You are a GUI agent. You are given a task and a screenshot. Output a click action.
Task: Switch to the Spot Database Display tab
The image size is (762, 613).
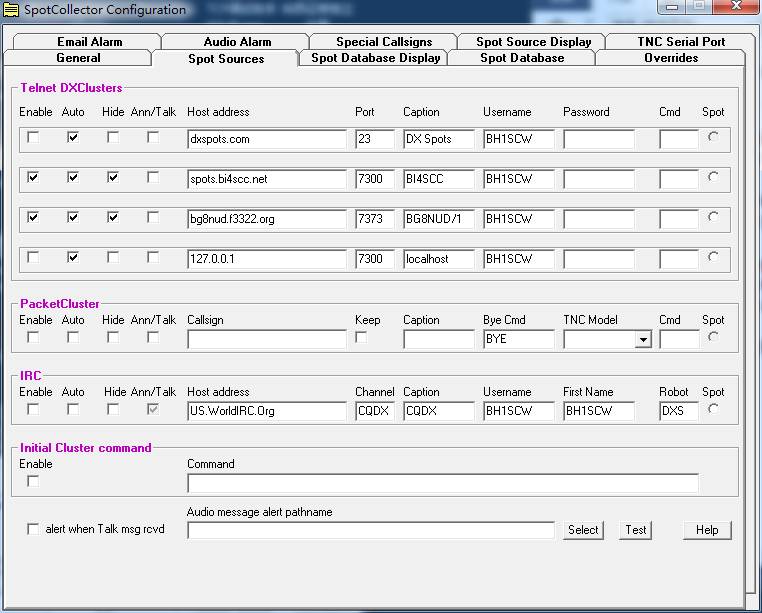pyautogui.click(x=375, y=58)
